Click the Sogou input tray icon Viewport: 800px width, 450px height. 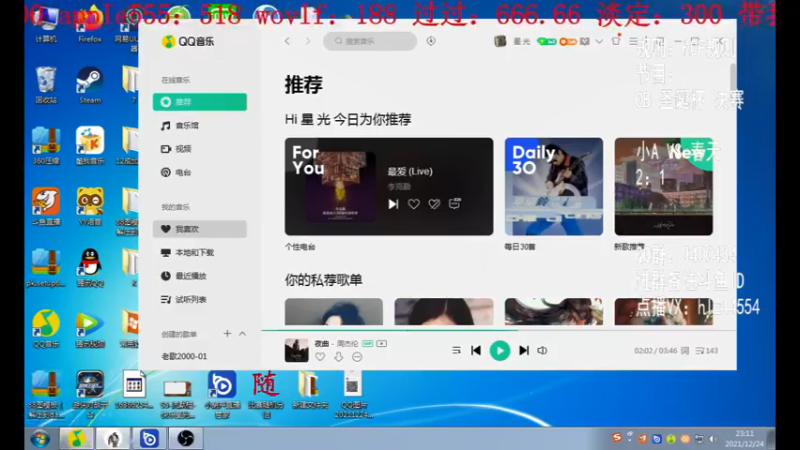pyautogui.click(x=617, y=438)
